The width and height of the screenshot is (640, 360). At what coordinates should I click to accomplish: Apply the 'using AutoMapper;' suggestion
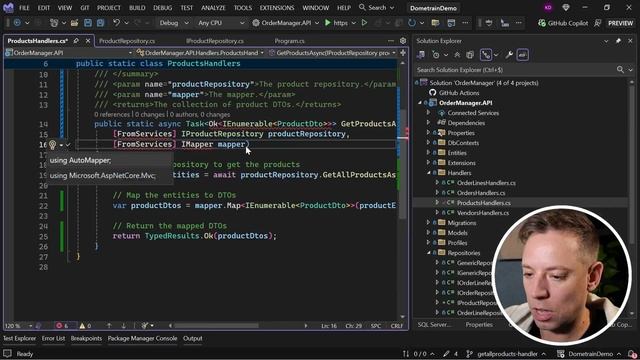(110, 160)
